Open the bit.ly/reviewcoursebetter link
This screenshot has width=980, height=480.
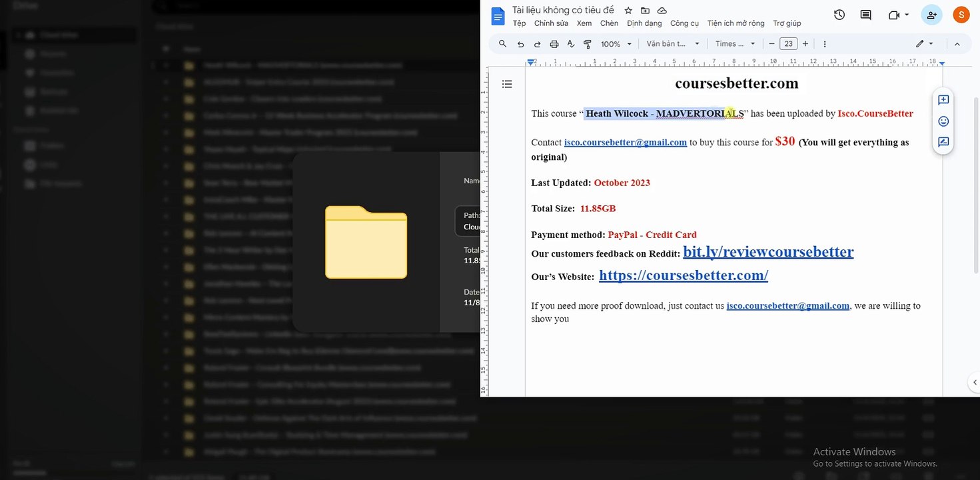[x=768, y=252]
